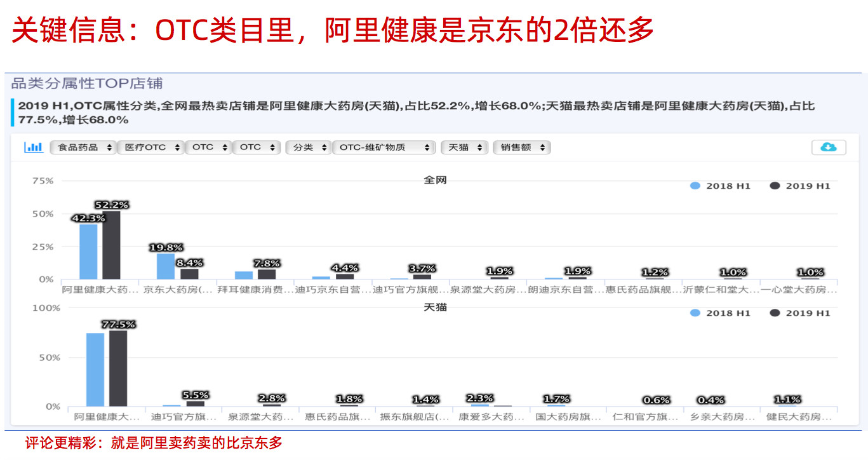
Task: Download data with the cloud icon button
Action: [x=829, y=147]
